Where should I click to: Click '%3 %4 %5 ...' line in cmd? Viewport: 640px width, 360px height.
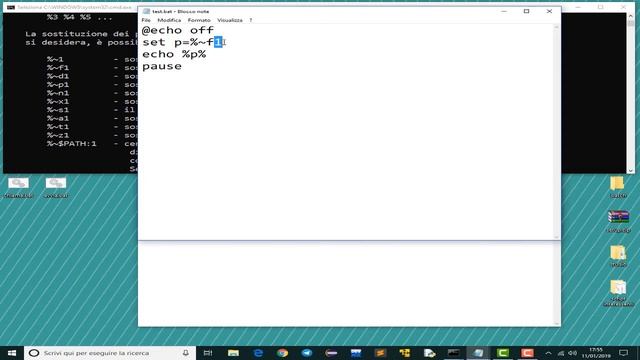point(79,17)
